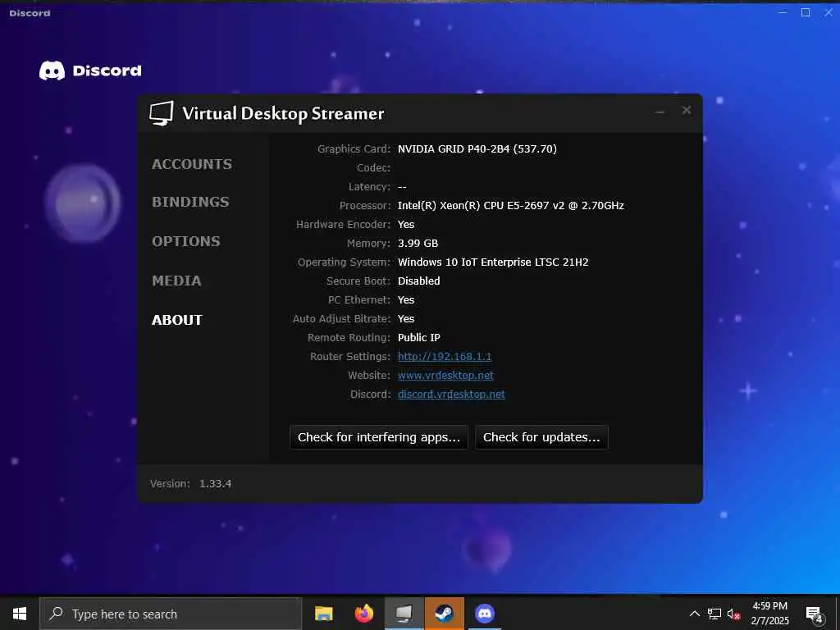Image resolution: width=840 pixels, height=630 pixels.
Task: Click the Discord logo in the background window
Action: 90,71
